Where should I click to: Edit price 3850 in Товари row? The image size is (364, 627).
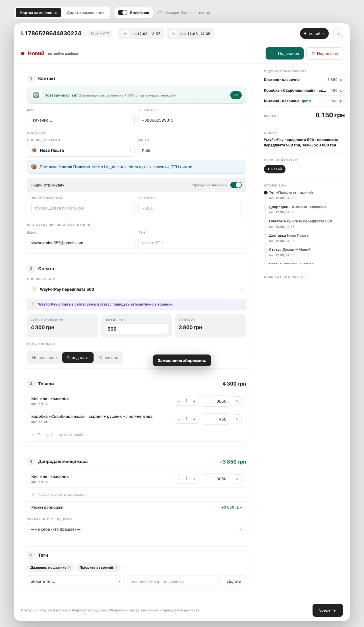pyautogui.click(x=216, y=401)
